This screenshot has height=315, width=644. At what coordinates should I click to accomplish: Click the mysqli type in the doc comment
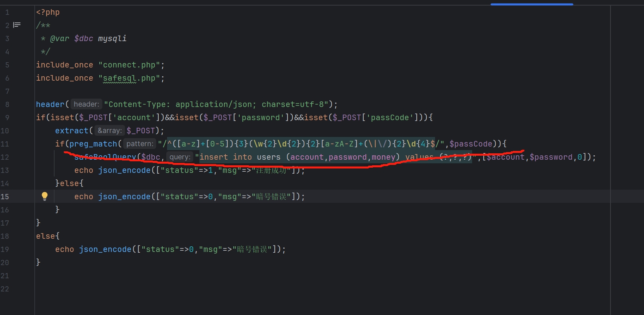112,38
